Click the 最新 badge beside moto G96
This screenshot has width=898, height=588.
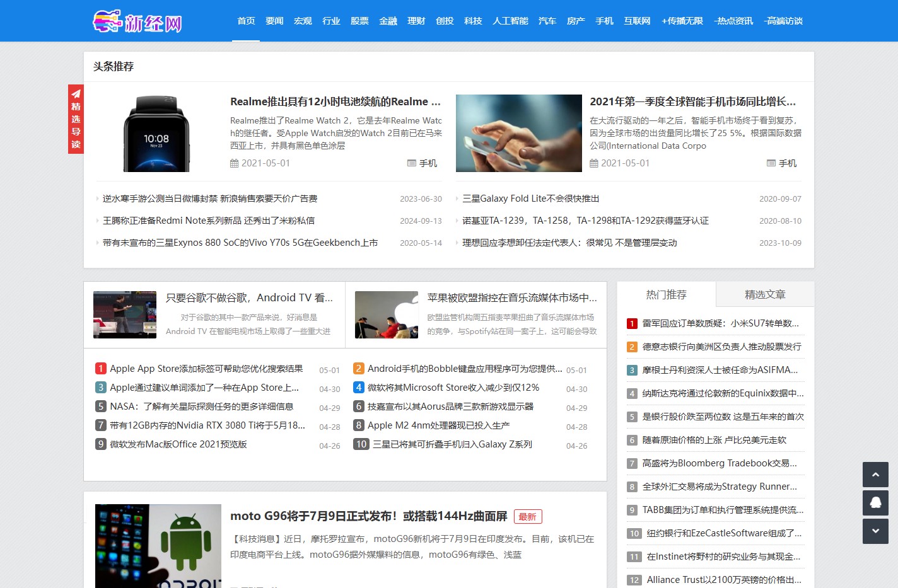(528, 517)
